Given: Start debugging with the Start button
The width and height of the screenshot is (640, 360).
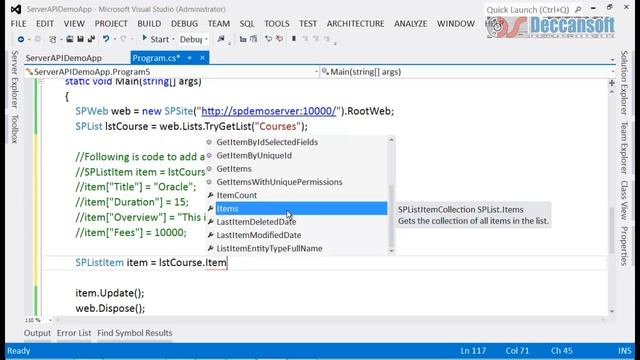Looking at the screenshot, I should tap(155, 39).
